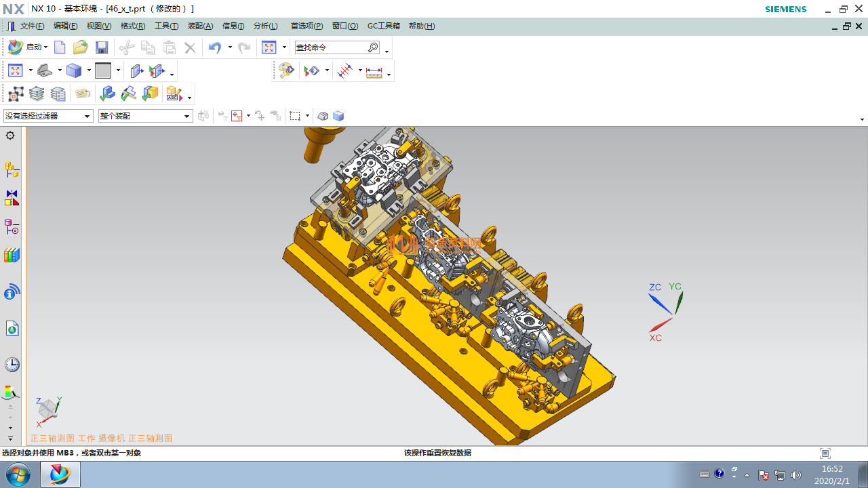Click the gray background color swatch

coord(103,70)
